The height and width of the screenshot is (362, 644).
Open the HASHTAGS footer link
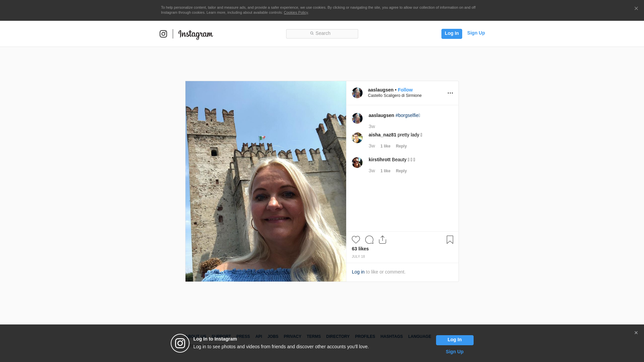(x=391, y=337)
